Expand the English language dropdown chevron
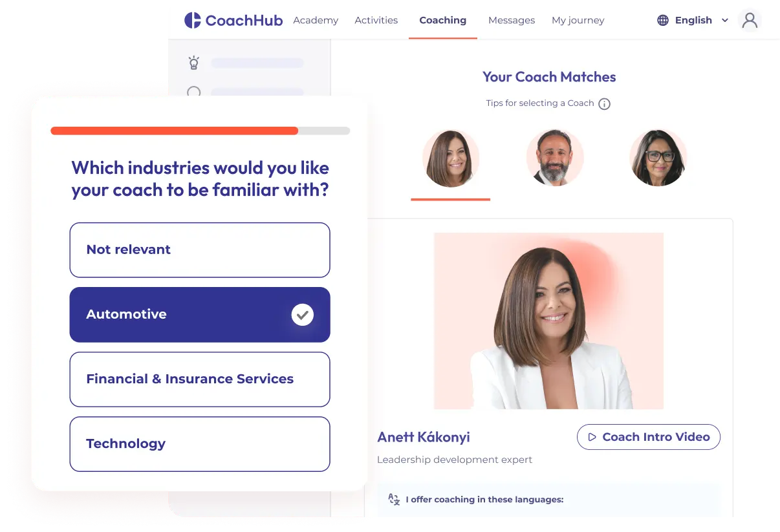 724,21
